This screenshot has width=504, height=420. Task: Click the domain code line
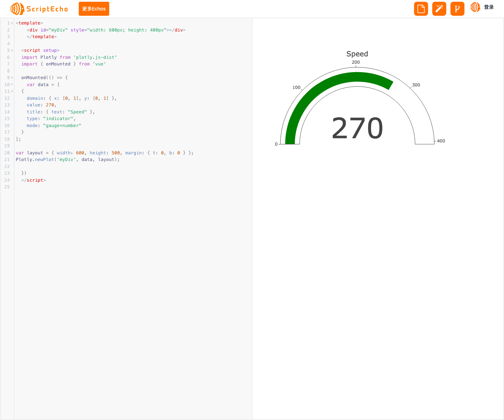point(72,98)
